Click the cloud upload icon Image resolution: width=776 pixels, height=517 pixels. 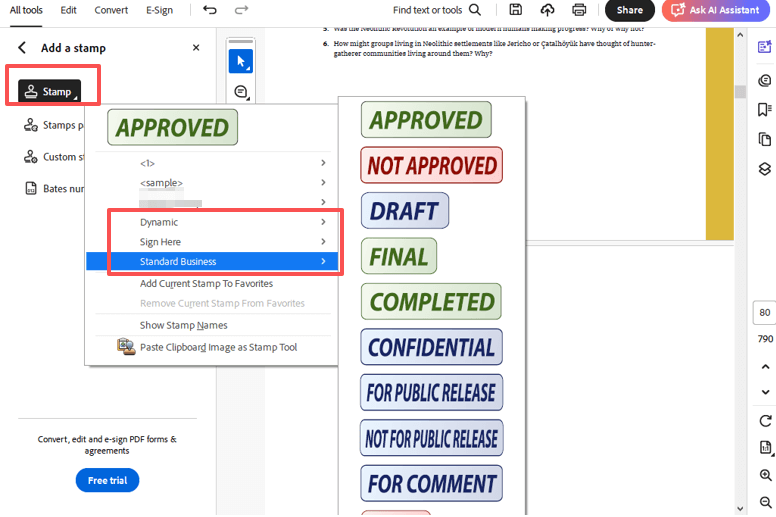547,9
